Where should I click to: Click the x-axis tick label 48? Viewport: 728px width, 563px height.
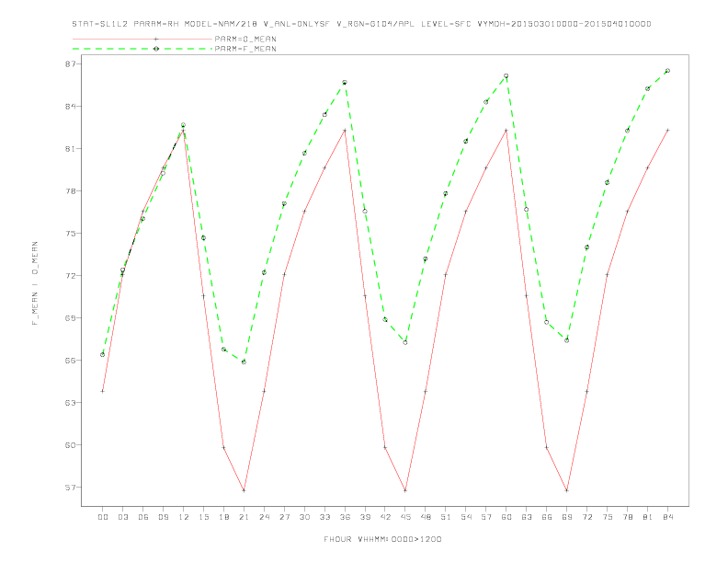pos(426,517)
